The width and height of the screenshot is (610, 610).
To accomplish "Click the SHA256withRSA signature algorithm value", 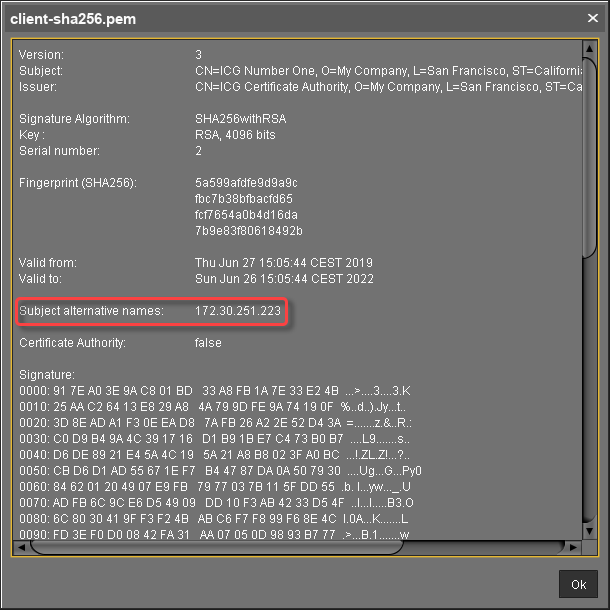I will point(240,119).
